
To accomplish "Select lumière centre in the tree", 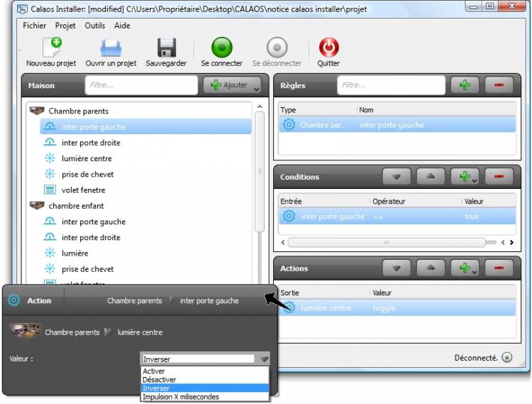I will [87, 158].
